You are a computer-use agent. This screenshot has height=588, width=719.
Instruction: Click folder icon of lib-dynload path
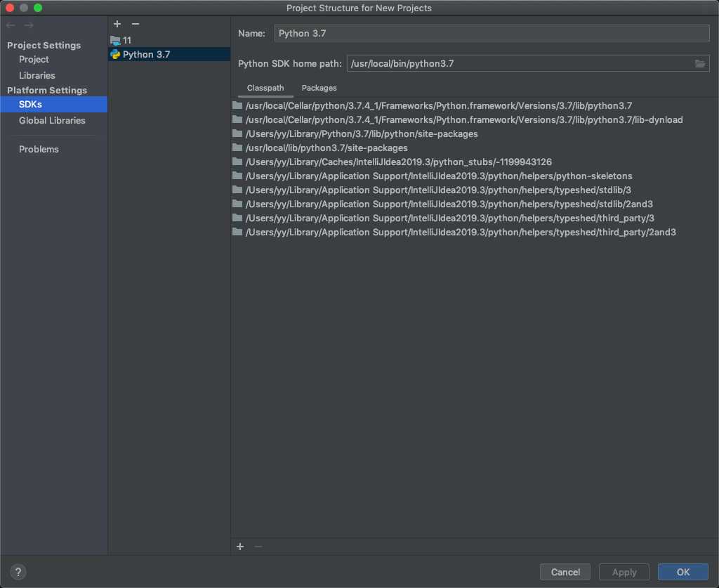tap(237, 119)
